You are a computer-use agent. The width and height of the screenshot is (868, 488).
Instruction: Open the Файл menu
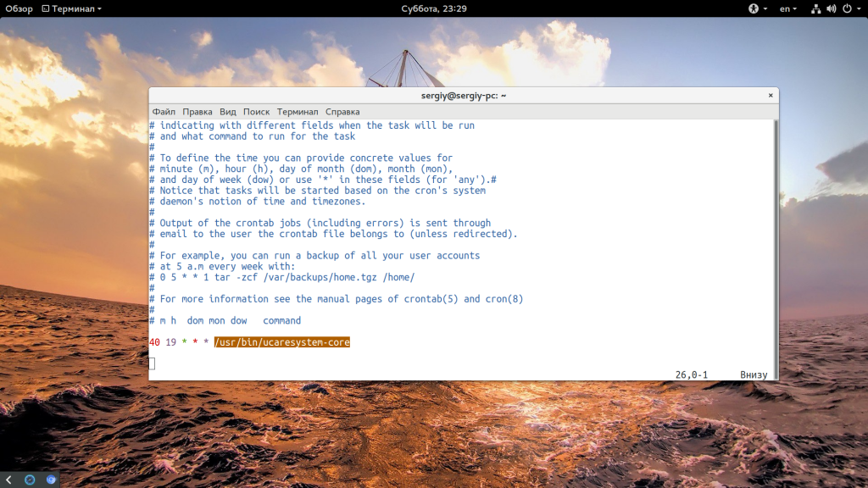pyautogui.click(x=164, y=112)
